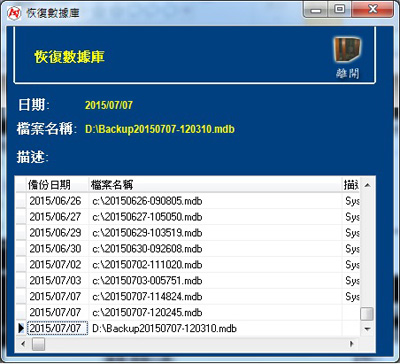
Task: Click the yellow file name D:\Backup20150707-120310.mdb
Action: (160, 129)
